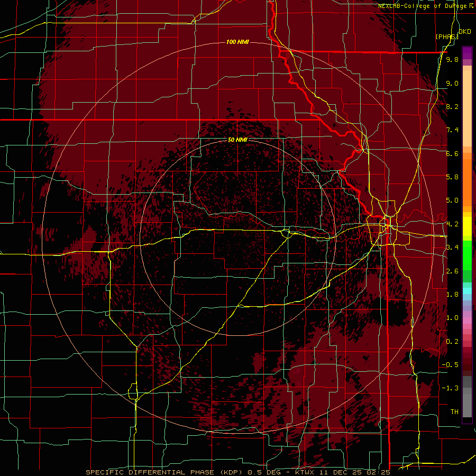Click the 100 NMI range ring label
476x476 pixels.
(237, 42)
